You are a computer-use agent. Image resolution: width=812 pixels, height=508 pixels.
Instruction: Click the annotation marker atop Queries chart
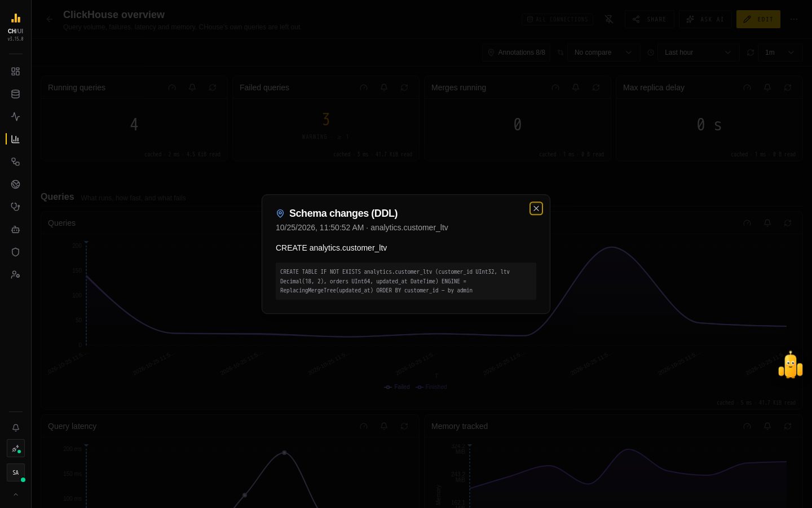tap(86, 242)
